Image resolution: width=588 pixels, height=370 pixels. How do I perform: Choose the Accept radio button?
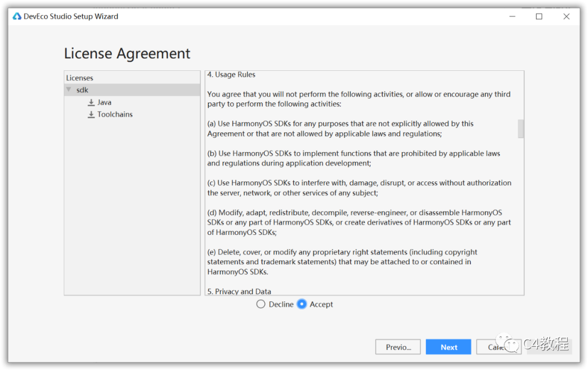pyautogui.click(x=302, y=304)
